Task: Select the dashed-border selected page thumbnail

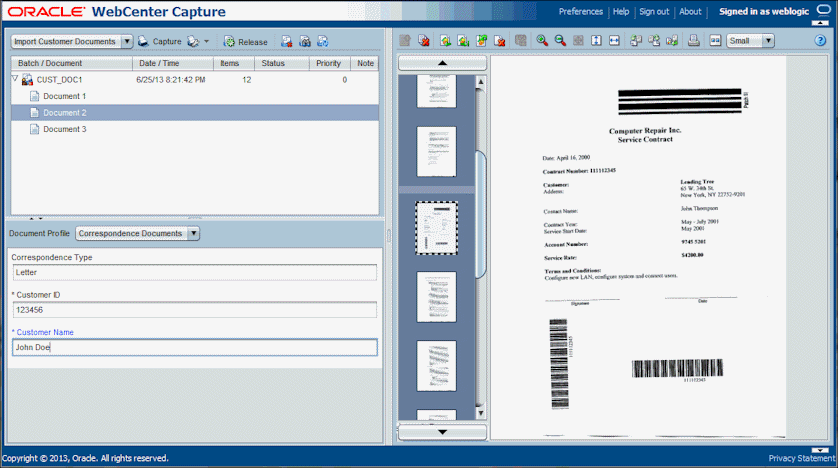Action: [437, 228]
